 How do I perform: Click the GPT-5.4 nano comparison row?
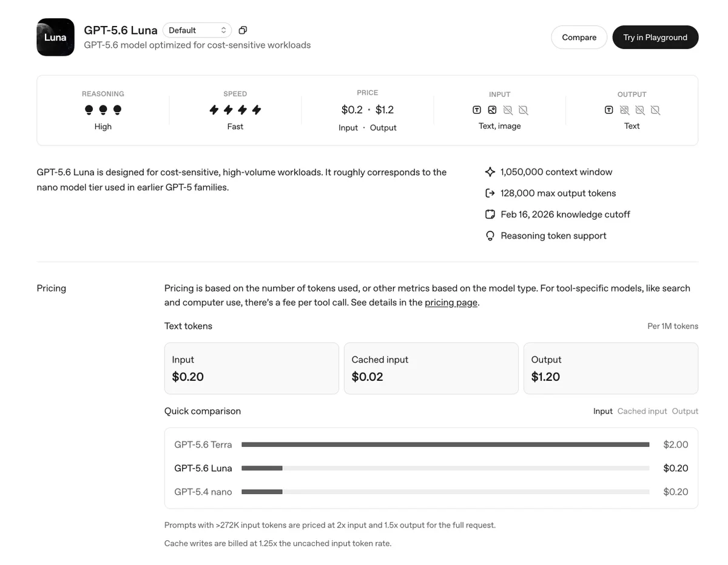431,492
